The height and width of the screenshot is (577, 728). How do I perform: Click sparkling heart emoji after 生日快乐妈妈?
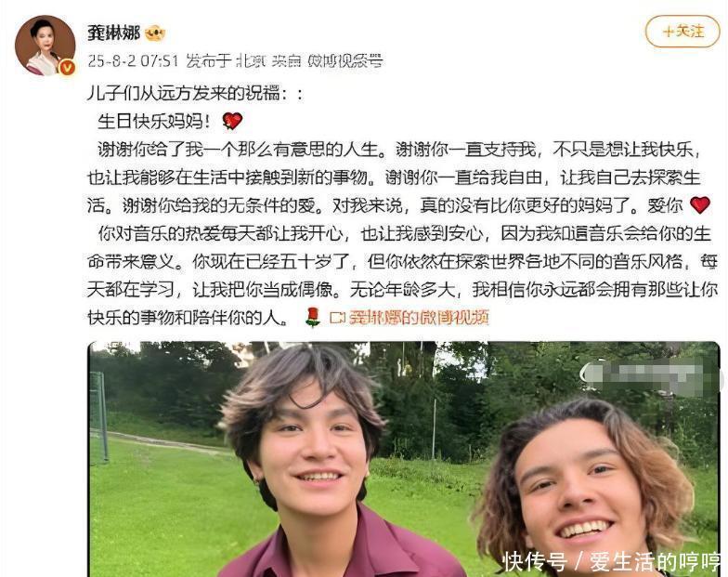click(x=232, y=121)
